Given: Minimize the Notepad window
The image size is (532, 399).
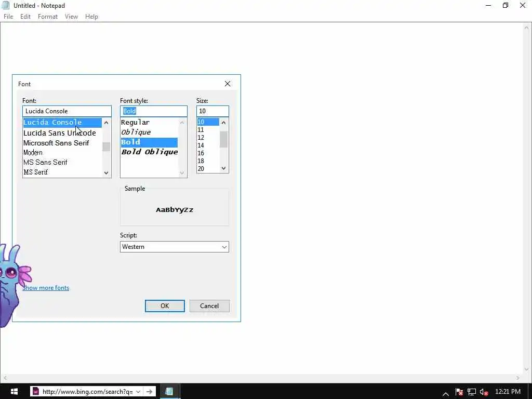Looking at the screenshot, I should click(x=488, y=5).
